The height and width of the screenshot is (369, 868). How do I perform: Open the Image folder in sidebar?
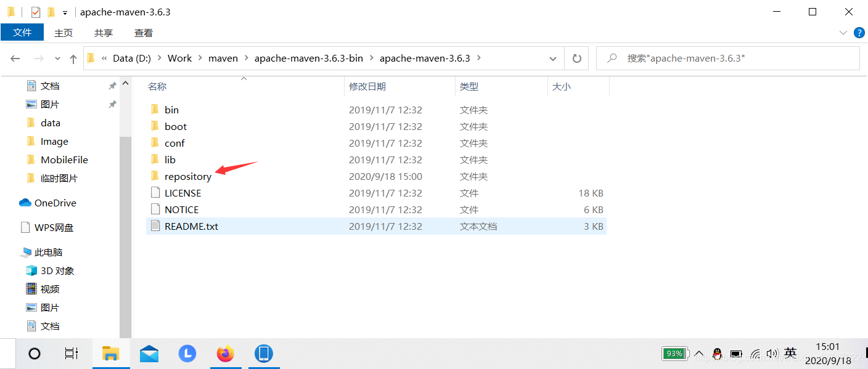(x=54, y=141)
